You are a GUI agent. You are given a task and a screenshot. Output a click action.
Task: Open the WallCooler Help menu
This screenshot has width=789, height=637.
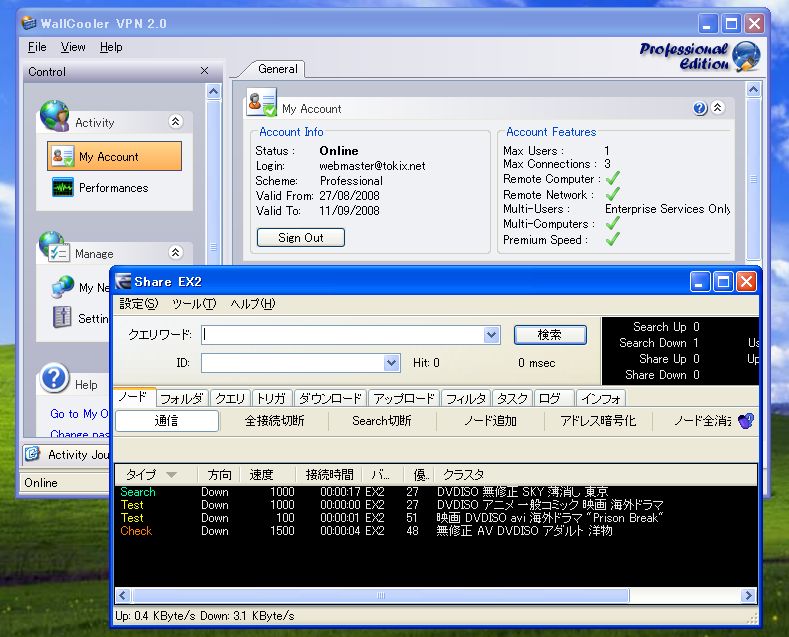[111, 47]
